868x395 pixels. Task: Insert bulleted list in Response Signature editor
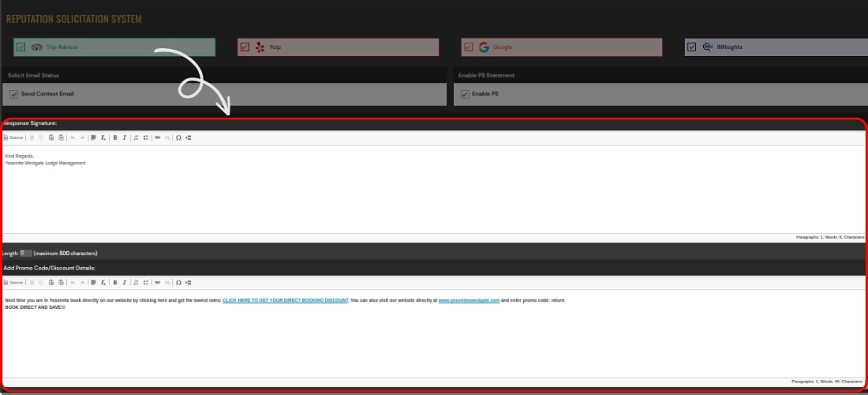(146, 137)
